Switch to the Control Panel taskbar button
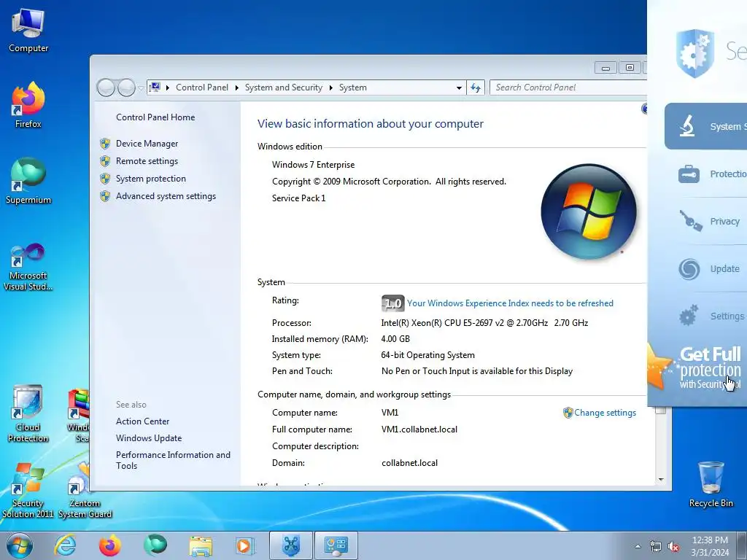The width and height of the screenshot is (747, 560). click(336, 545)
